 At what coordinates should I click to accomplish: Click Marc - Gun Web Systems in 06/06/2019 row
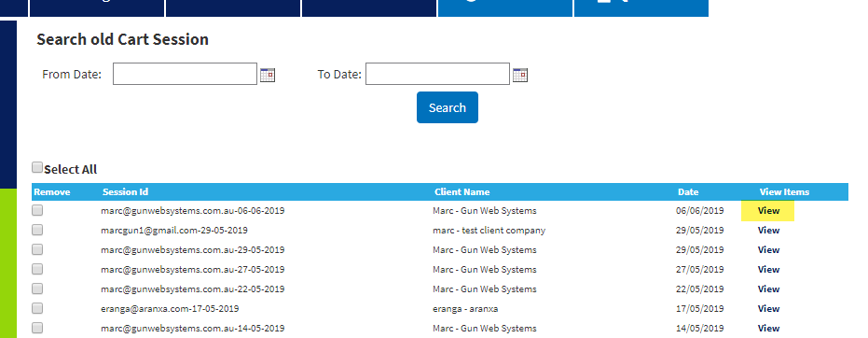tap(485, 211)
